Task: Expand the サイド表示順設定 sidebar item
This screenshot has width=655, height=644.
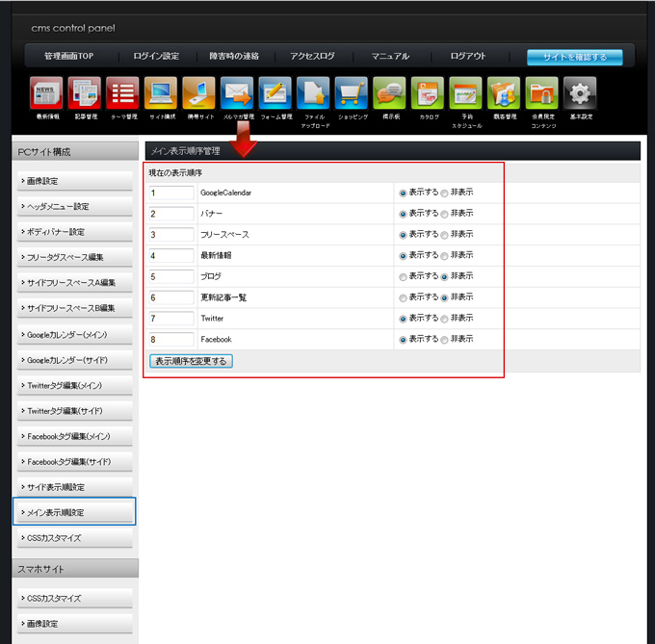Action: pos(75,487)
